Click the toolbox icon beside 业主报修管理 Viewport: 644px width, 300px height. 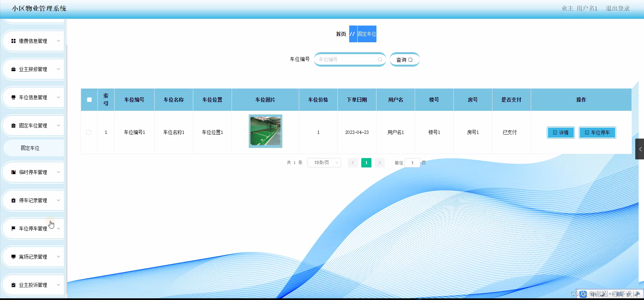coord(13,69)
